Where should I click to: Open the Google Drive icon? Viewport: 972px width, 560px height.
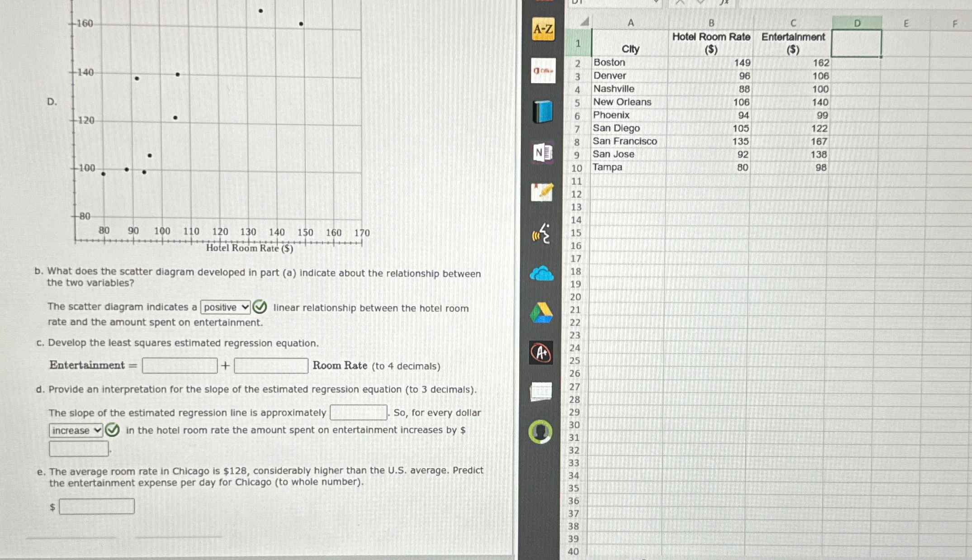point(541,313)
